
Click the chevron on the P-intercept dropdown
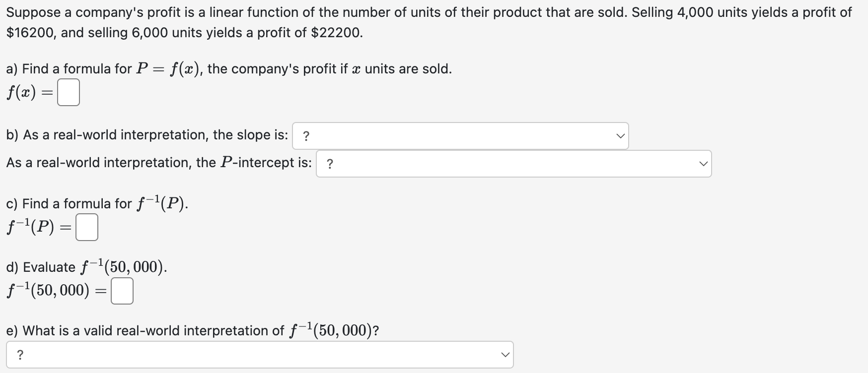click(702, 163)
